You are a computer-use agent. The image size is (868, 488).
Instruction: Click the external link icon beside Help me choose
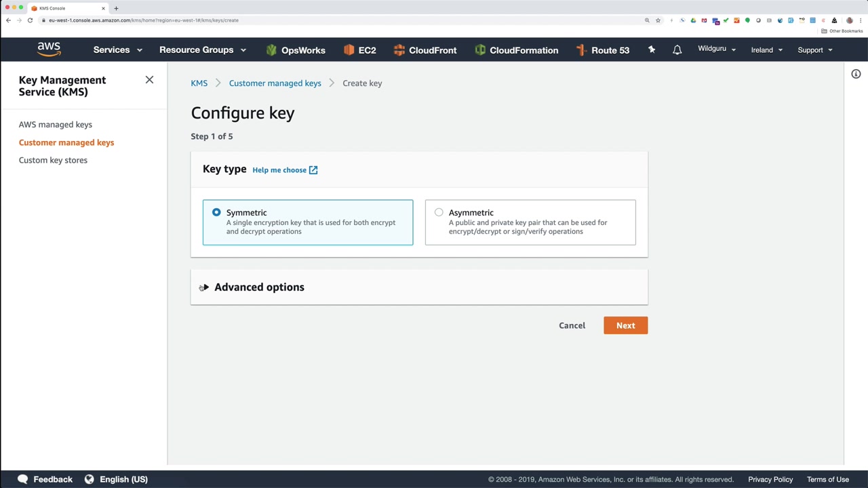313,170
